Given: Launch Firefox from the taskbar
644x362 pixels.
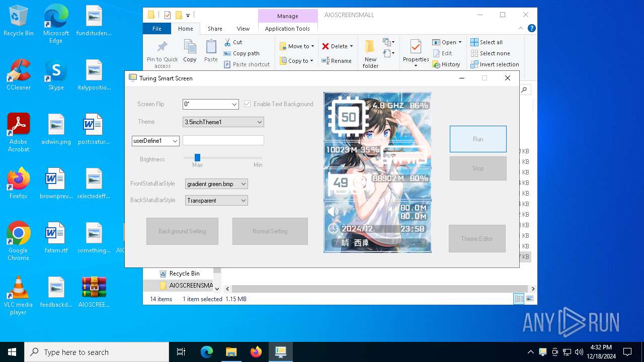Looking at the screenshot, I should 256,352.
